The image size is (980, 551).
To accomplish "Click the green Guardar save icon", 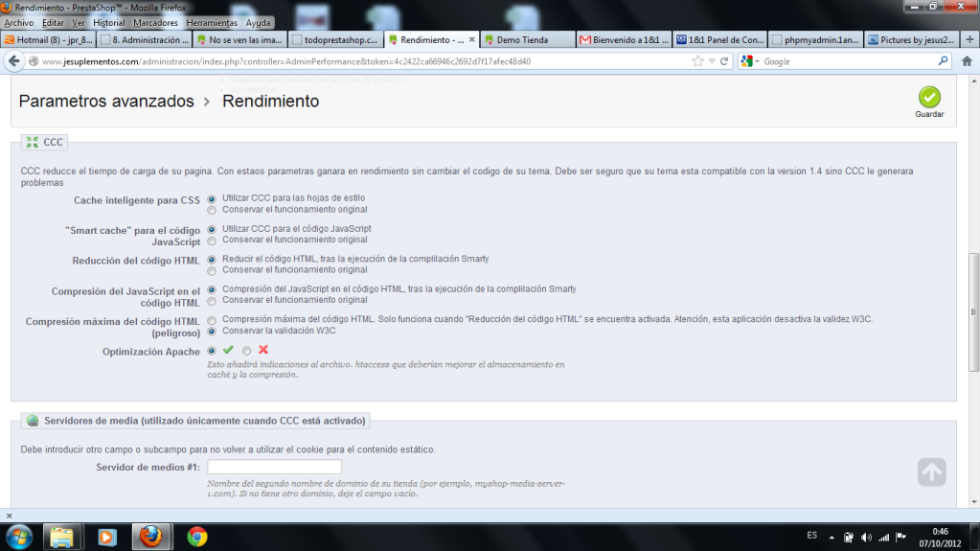I will (929, 99).
